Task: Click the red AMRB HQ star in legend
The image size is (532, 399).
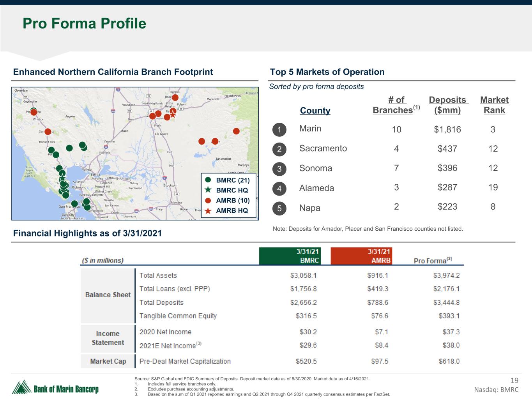Action: [208, 211]
